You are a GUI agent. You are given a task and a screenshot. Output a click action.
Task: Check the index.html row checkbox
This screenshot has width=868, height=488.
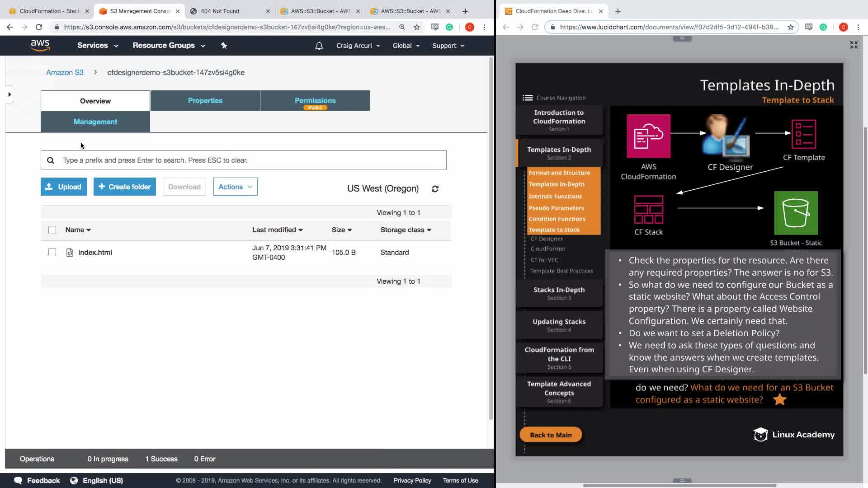(52, 252)
